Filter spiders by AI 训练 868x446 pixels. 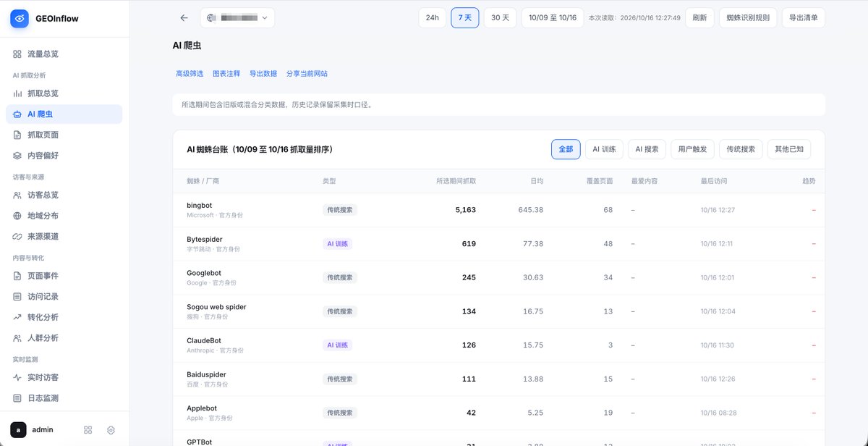[x=604, y=149]
